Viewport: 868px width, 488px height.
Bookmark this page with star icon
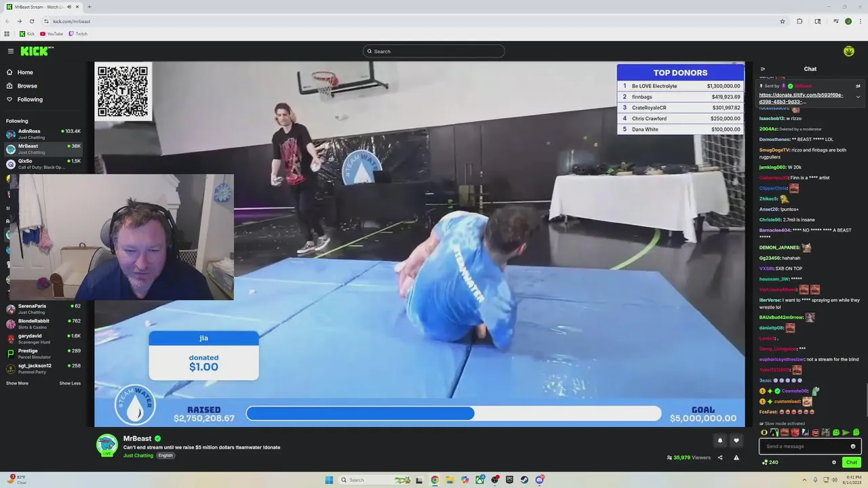782,21
